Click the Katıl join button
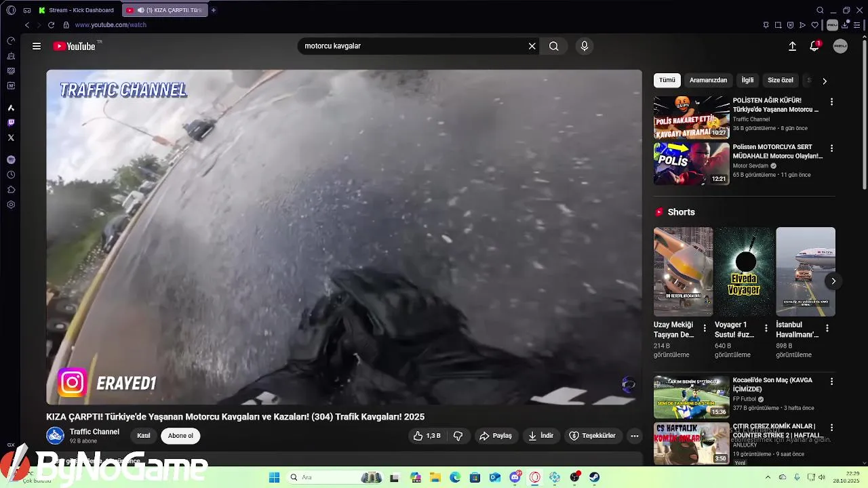This screenshot has height=488, width=868. tap(144, 436)
